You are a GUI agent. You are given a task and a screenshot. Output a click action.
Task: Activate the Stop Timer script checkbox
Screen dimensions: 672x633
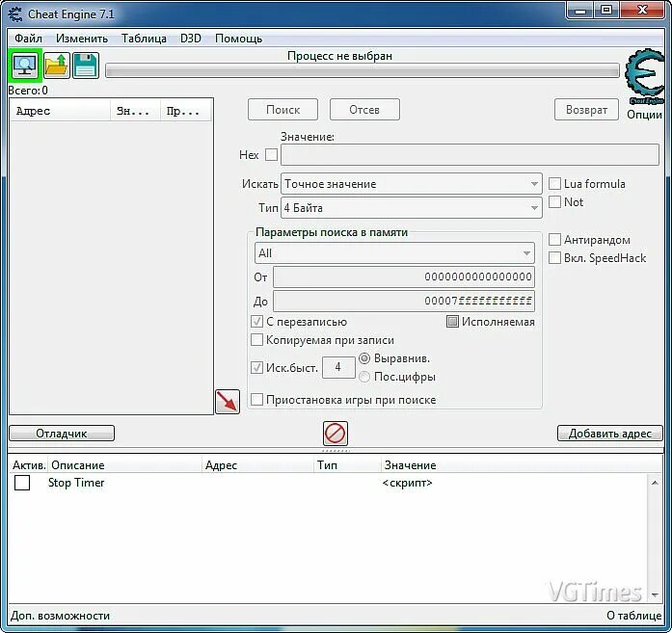coord(22,483)
